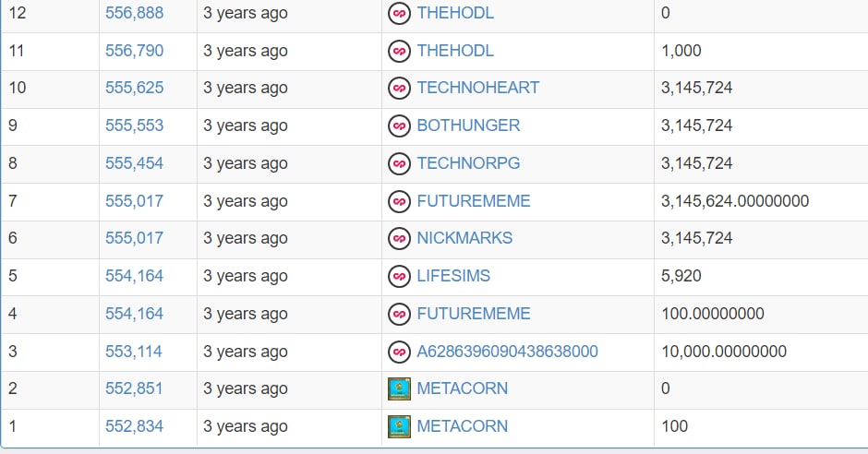Open block 556,790 link

[x=135, y=51]
